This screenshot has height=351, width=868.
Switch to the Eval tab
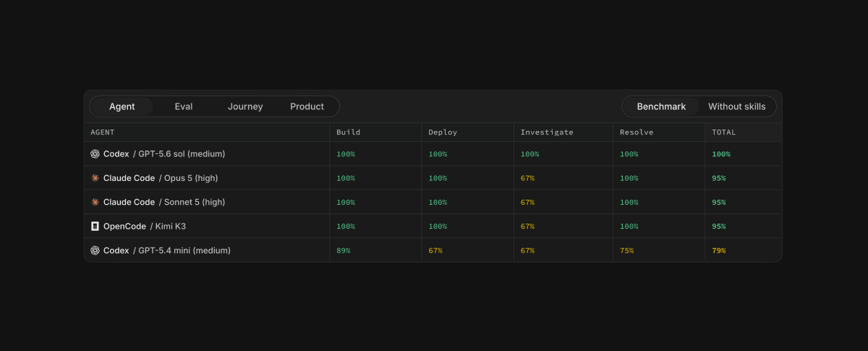click(184, 106)
